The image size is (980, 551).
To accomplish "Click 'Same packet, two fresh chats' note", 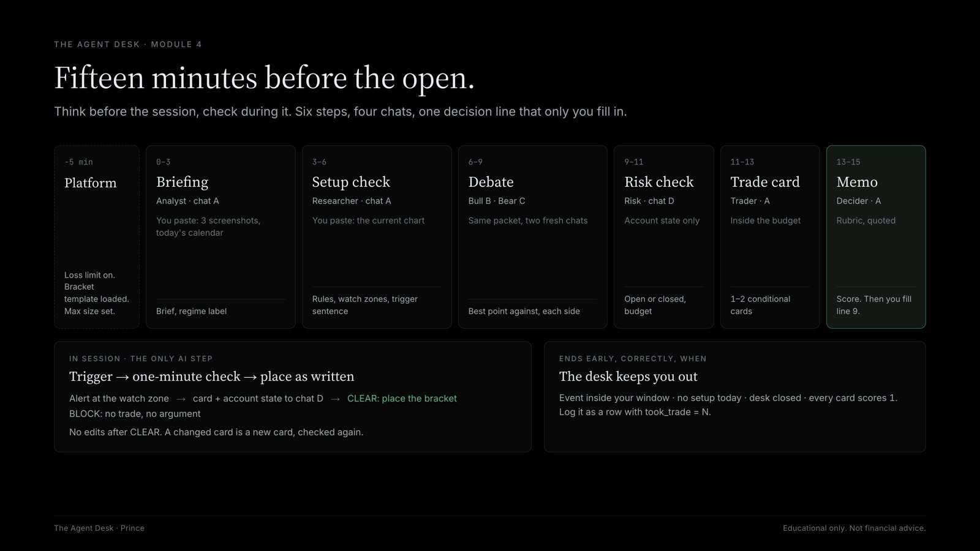I will point(528,220).
